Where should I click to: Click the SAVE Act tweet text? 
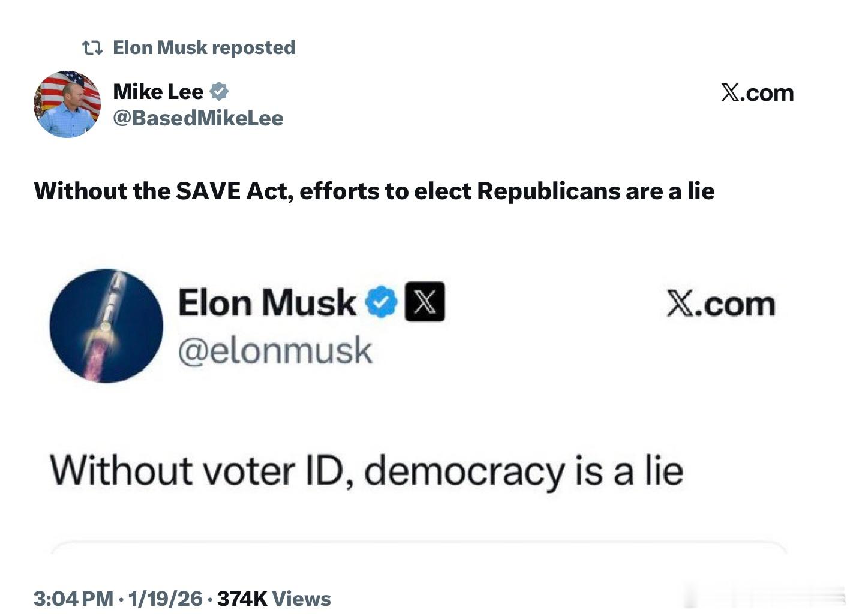point(374,191)
